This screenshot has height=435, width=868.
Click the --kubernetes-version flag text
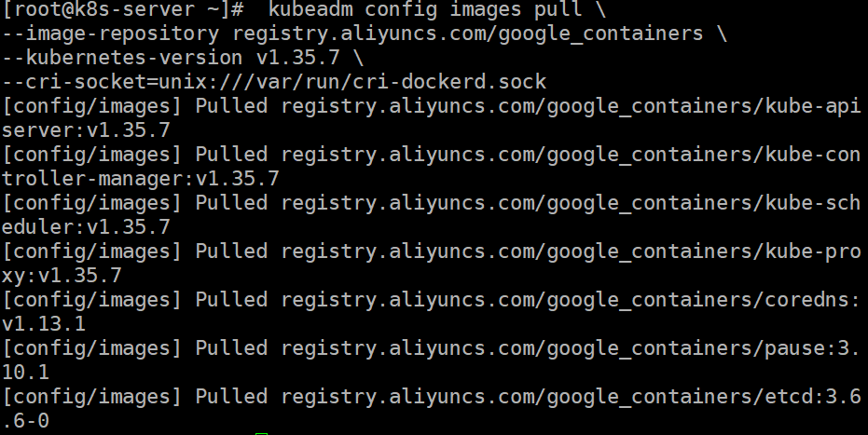(122, 58)
